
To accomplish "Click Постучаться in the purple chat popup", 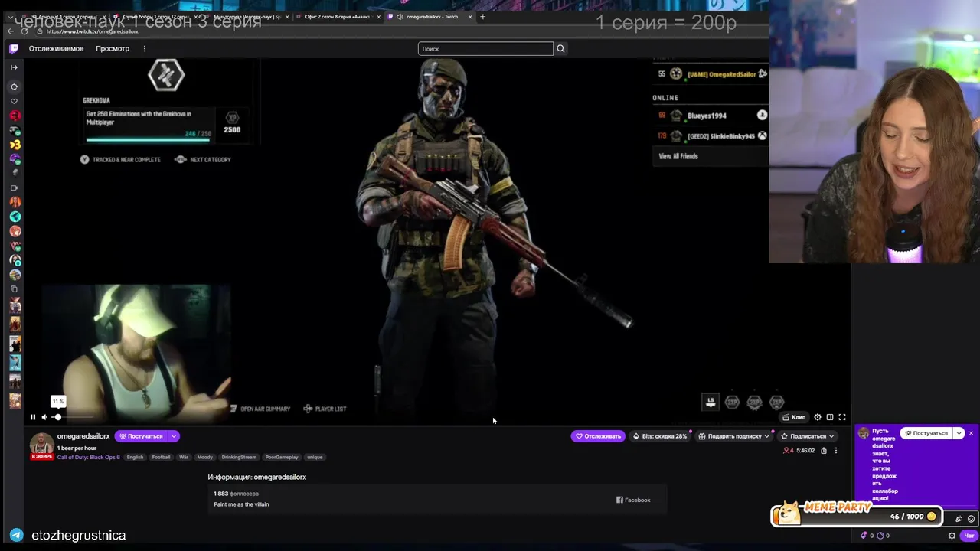I will point(926,433).
